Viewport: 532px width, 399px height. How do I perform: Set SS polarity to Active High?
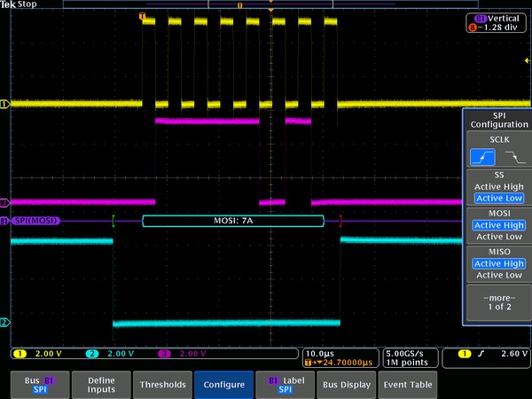click(497, 186)
